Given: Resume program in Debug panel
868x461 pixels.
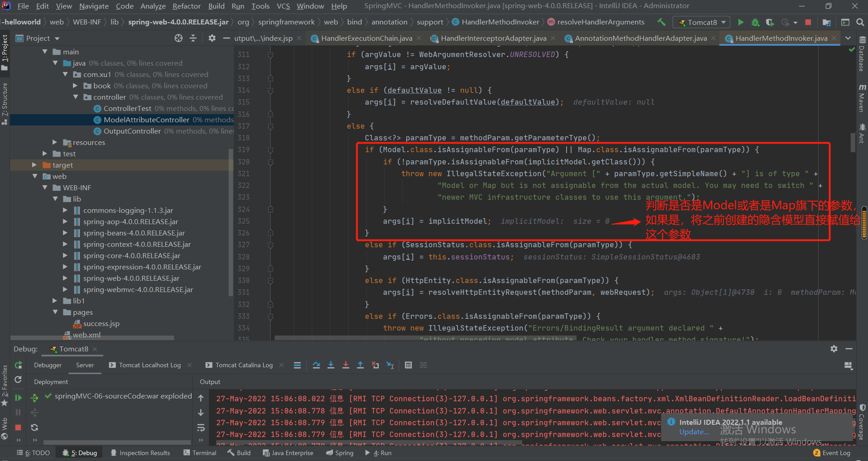Looking at the screenshot, I should 18,398.
